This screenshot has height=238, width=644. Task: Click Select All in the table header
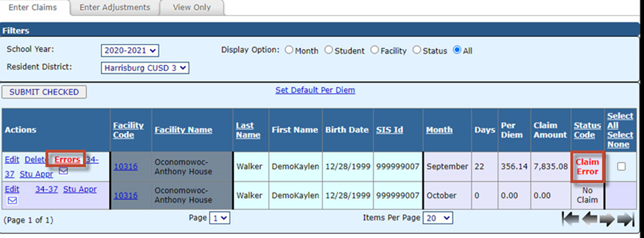[620, 121]
